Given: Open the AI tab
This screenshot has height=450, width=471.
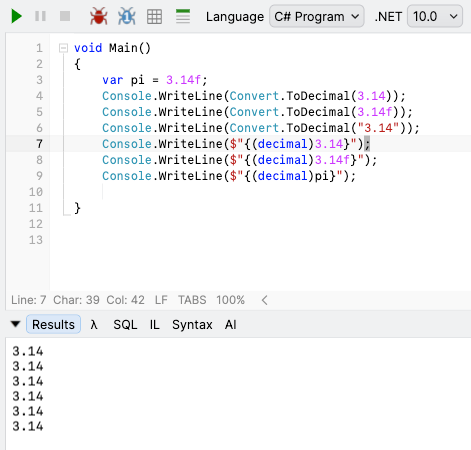Looking at the screenshot, I should (230, 324).
